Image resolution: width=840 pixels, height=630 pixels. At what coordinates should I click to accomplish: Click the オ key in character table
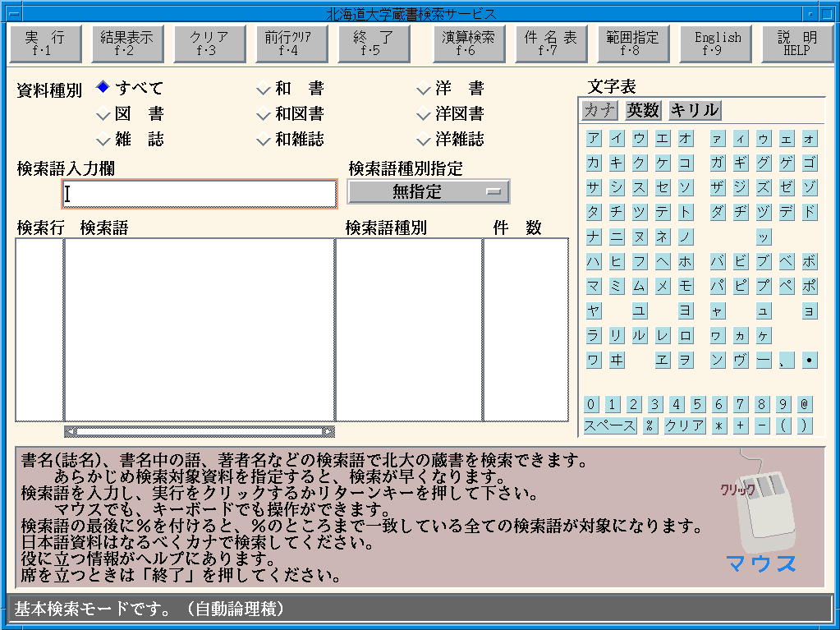point(685,138)
